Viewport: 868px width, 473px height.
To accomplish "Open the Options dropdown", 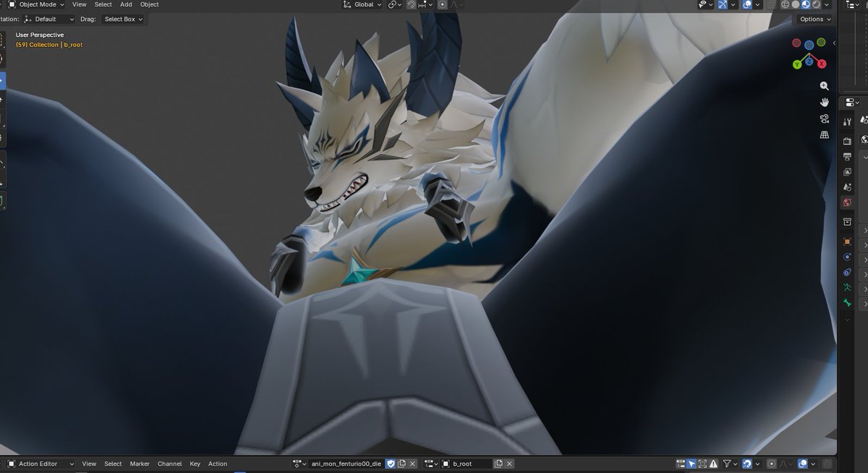I will (x=814, y=19).
